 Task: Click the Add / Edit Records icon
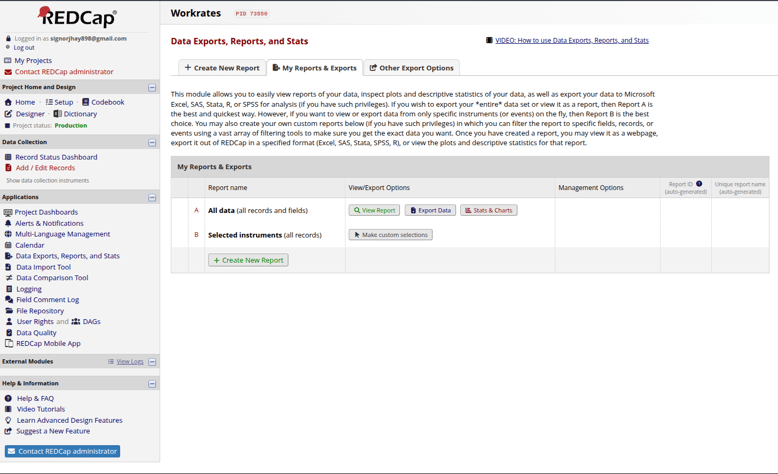point(8,168)
